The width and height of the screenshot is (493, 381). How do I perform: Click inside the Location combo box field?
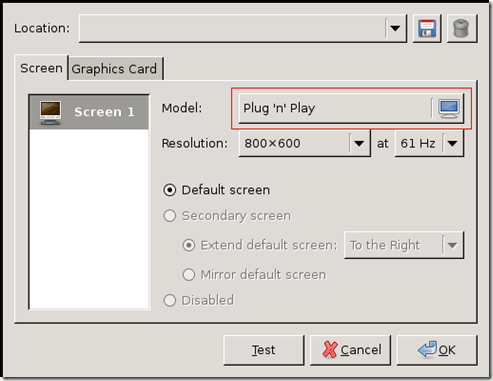[243, 28]
